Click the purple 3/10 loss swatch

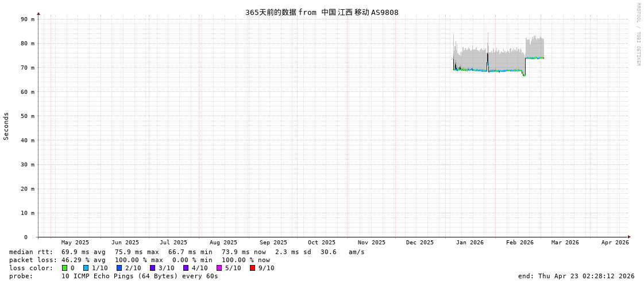click(x=153, y=268)
